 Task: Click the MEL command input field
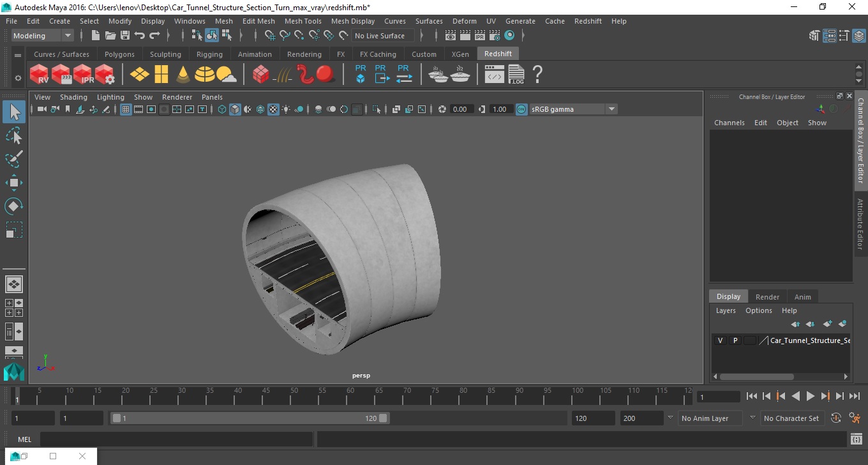click(x=176, y=439)
